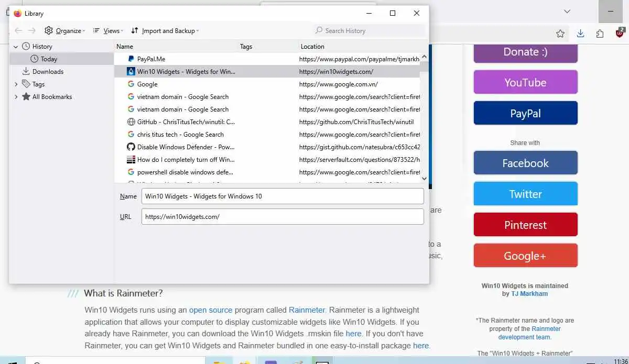The width and height of the screenshot is (629, 364).
Task: Click the serverfault favicon in history list
Action: [x=131, y=160]
